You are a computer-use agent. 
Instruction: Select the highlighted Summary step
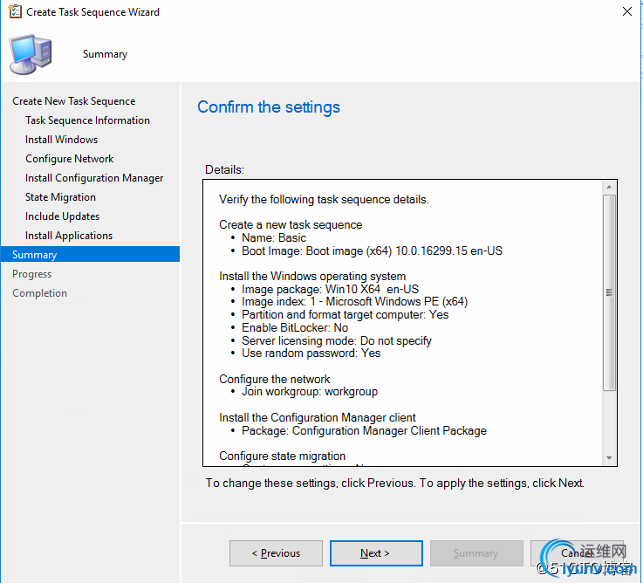90,255
